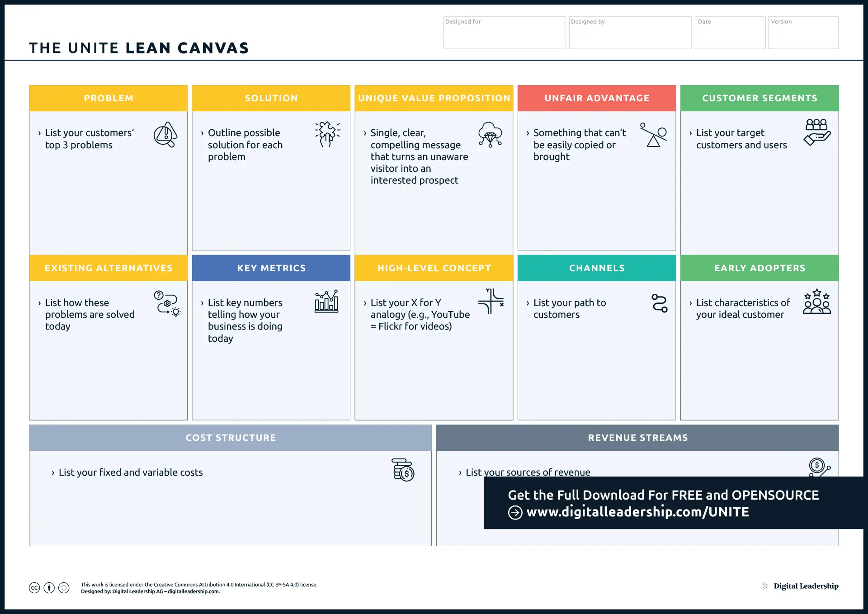Click the winding path icon in Channels

tap(659, 303)
